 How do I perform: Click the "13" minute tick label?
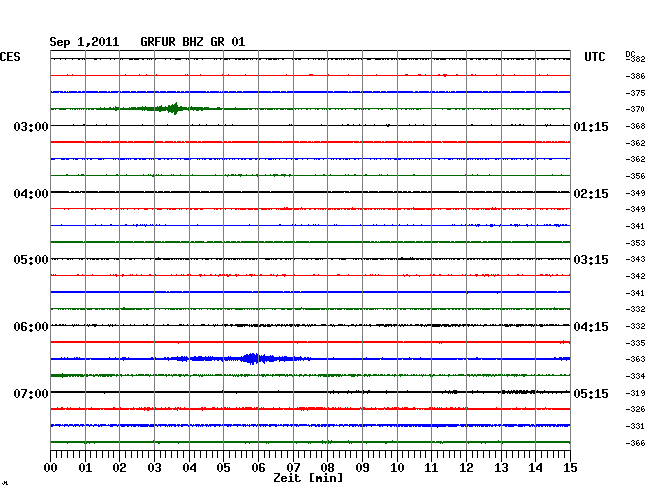[501, 468]
